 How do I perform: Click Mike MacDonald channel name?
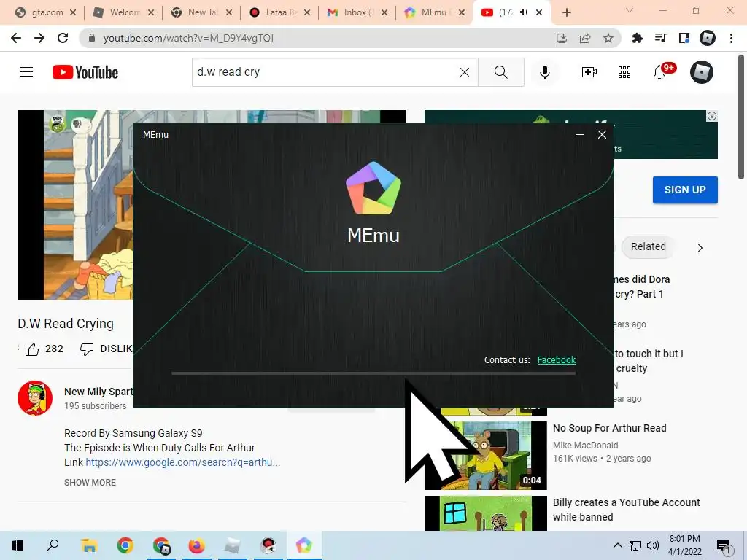pos(586,446)
